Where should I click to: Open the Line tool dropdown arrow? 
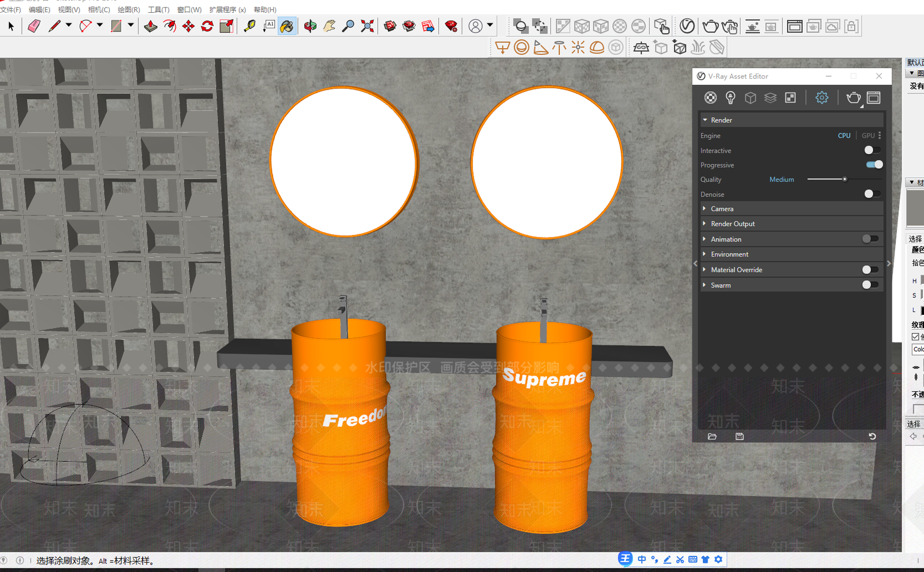pyautogui.click(x=69, y=25)
